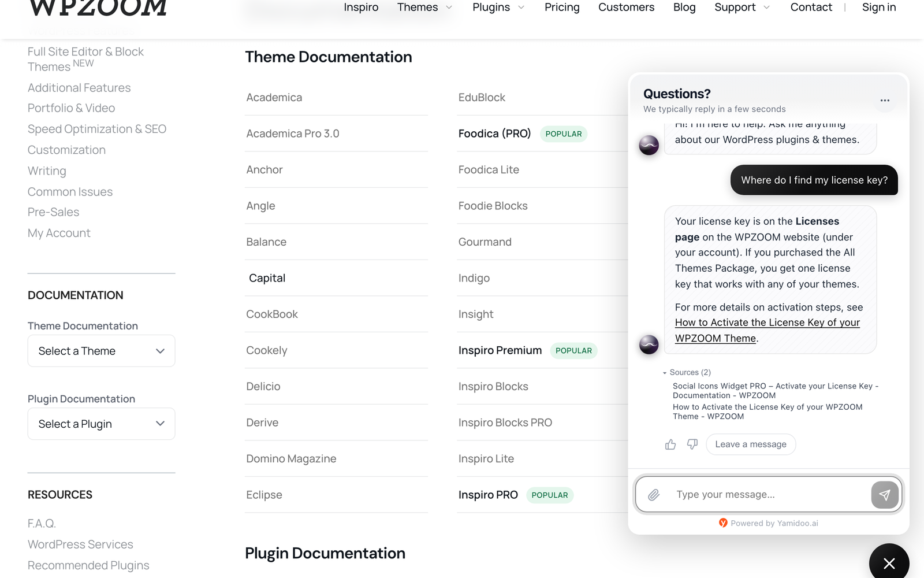
Task: Send the chat message with arrow button
Action: pos(885,495)
